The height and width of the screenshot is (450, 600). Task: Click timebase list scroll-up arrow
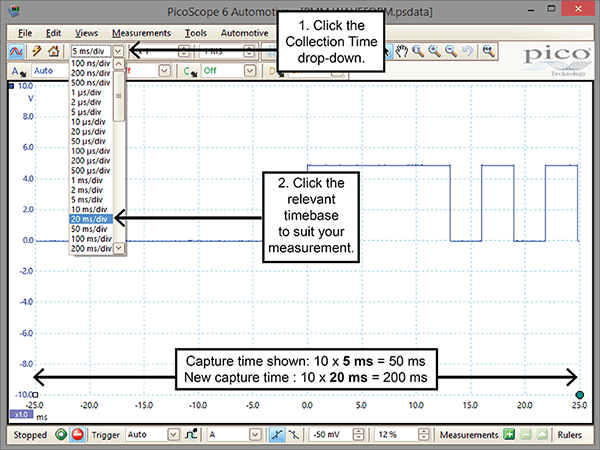pyautogui.click(x=119, y=64)
